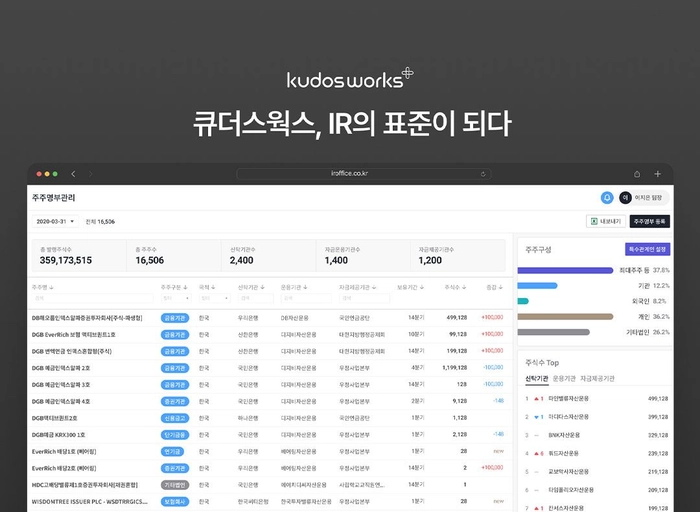
Task: Click the browser back arrow
Action: (74, 174)
